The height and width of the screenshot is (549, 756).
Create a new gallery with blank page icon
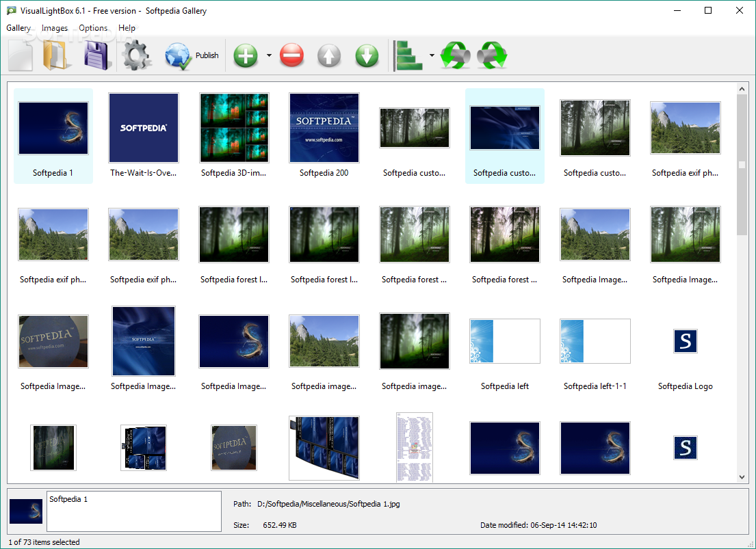point(21,56)
